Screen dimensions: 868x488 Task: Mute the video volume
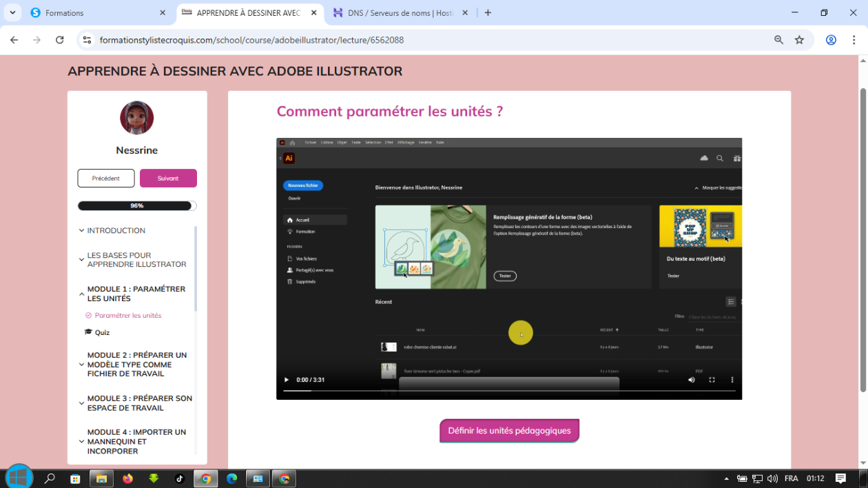(692, 380)
